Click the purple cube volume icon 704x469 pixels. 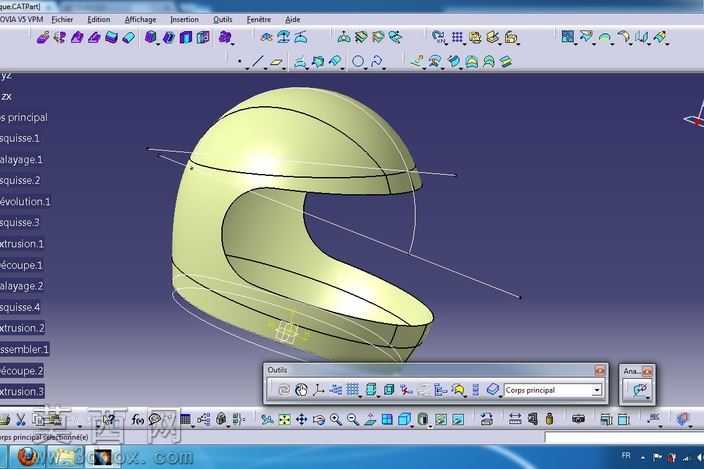(150, 37)
